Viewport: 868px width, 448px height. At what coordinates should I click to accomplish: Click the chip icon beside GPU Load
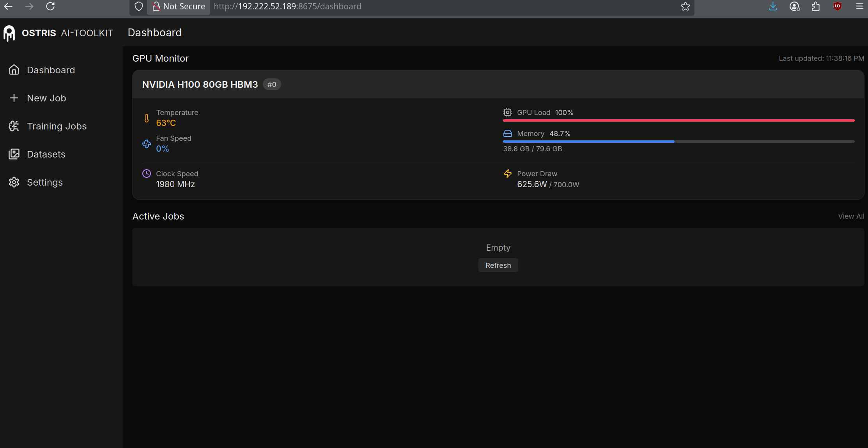pyautogui.click(x=507, y=112)
